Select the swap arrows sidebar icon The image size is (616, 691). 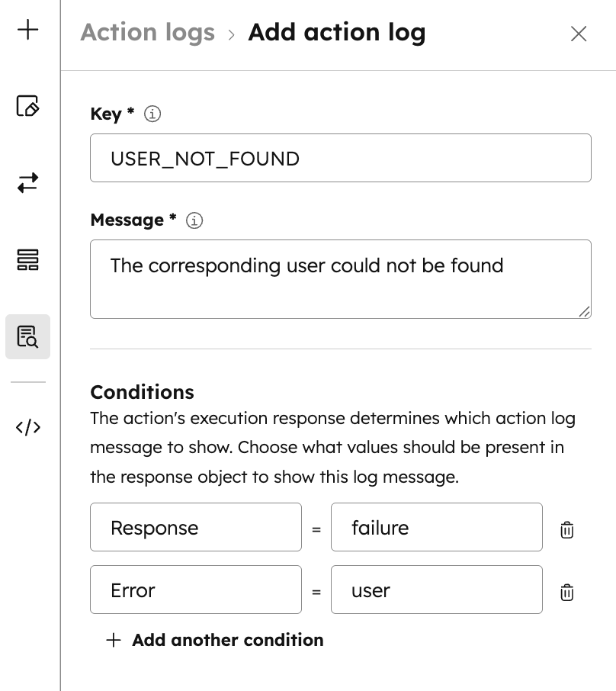tap(28, 183)
